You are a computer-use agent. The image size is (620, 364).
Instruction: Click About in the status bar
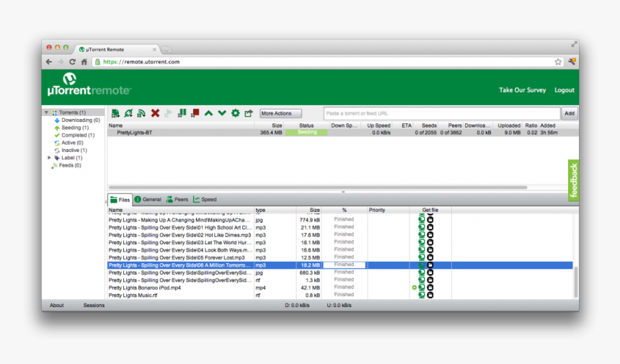56,305
